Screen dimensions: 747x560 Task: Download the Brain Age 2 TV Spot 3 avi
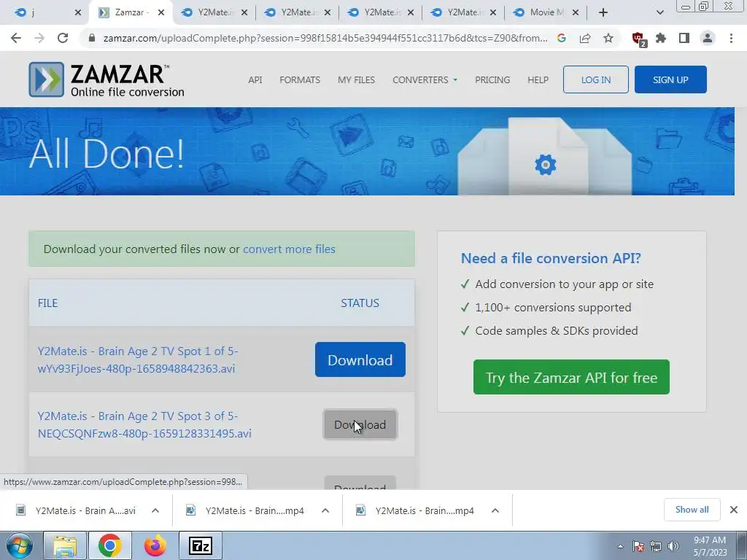point(360,424)
